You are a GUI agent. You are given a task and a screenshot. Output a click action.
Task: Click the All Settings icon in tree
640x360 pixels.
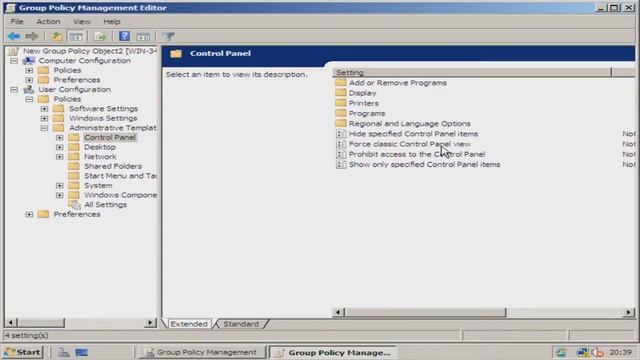74,204
